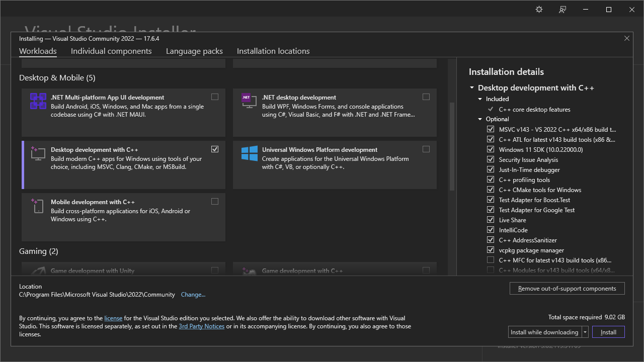Click the .NET Multi-platform App UI workload icon
The image size is (644, 362).
38,102
